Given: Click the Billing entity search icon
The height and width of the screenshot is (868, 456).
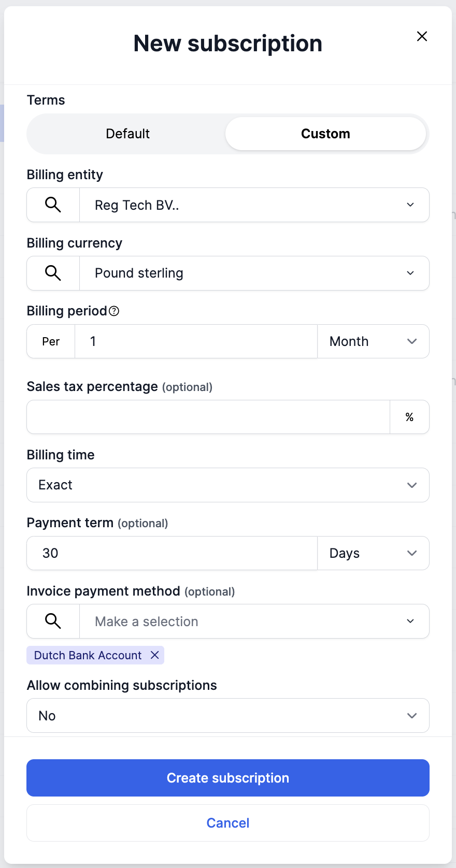Looking at the screenshot, I should 53,205.
